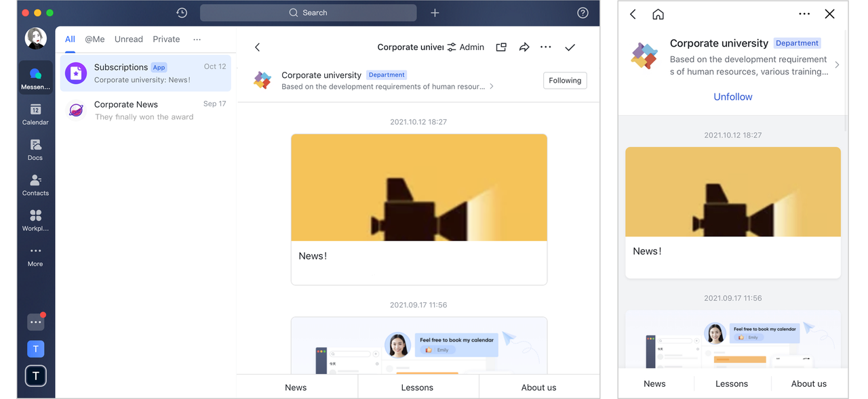
Task: Expand the filter tabs overflow ellipsis
Action: tap(197, 39)
